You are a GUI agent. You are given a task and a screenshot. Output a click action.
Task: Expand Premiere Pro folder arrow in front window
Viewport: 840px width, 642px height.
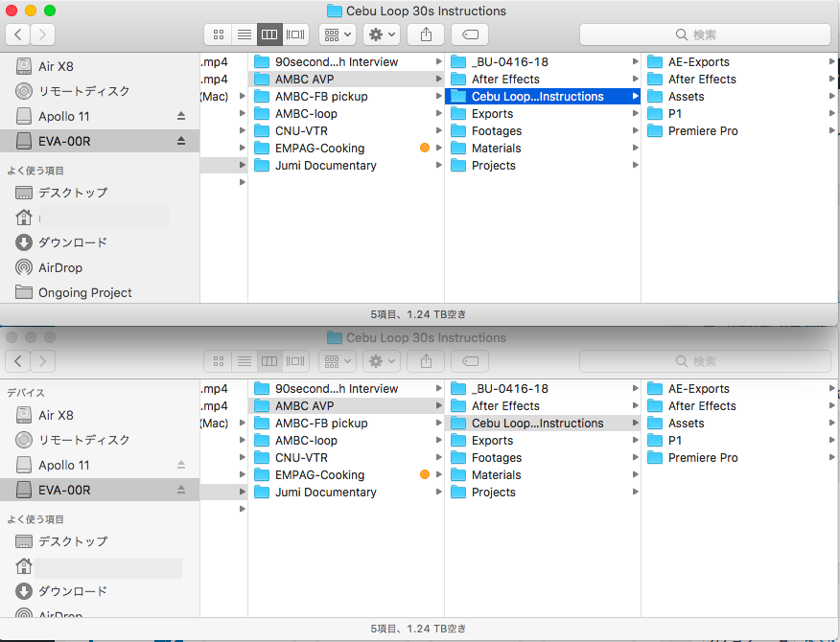pyautogui.click(x=832, y=130)
